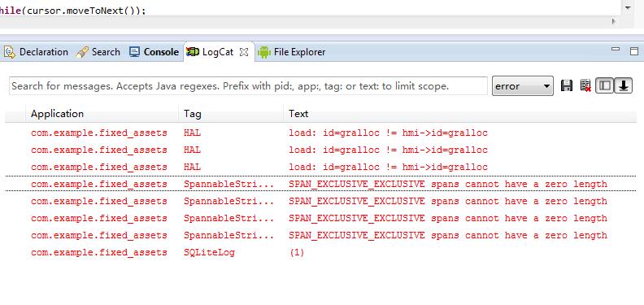
Task: Click the Declaration tab icon
Action: 9,52
